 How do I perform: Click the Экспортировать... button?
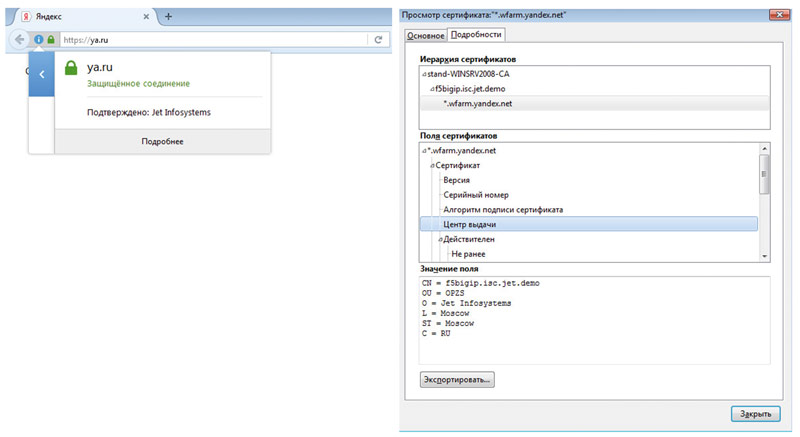457,379
